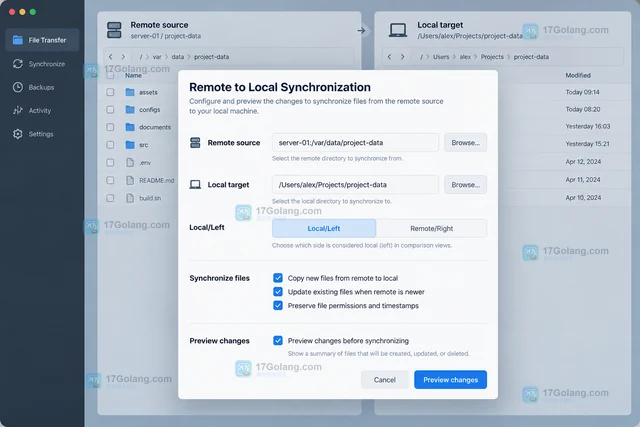This screenshot has height=427, width=640.
Task: Switch to the Remote/Right segment
Action: [431, 228]
